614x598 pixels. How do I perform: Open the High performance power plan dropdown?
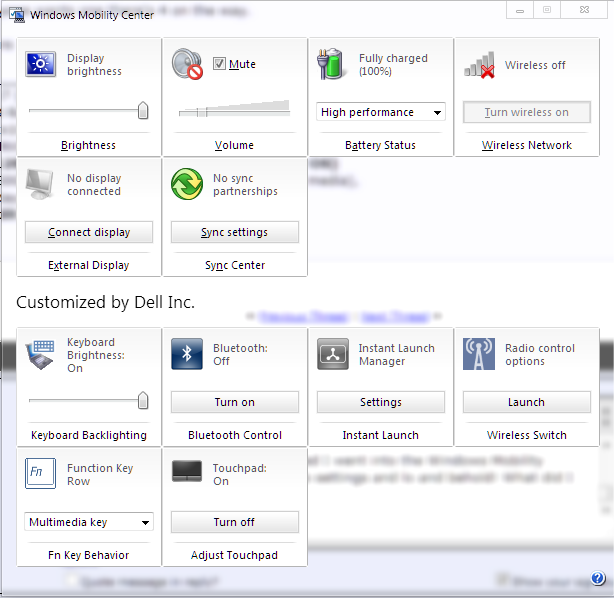(x=381, y=112)
